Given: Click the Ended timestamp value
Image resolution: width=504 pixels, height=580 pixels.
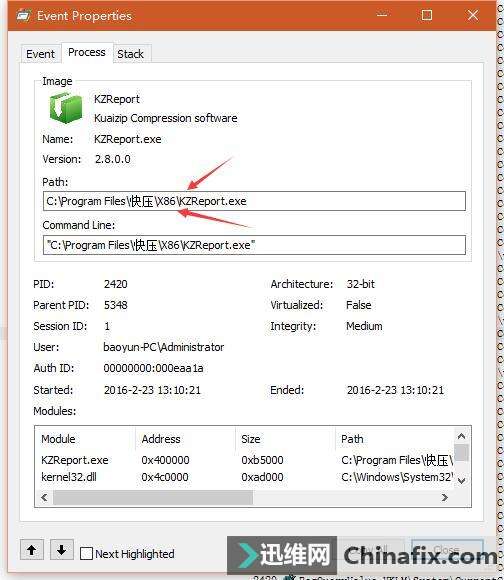Looking at the screenshot, I should (395, 390).
